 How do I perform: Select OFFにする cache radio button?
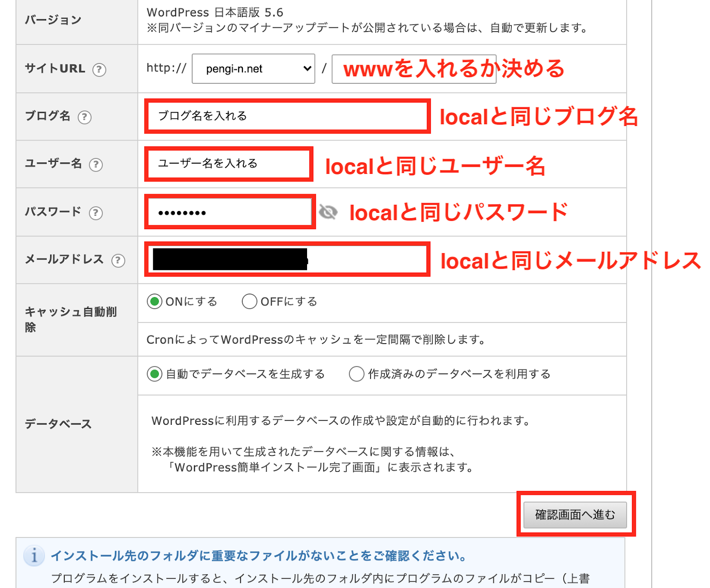coord(249,302)
